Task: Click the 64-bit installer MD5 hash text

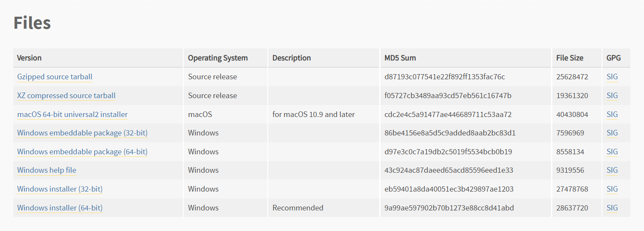Action: click(449, 208)
